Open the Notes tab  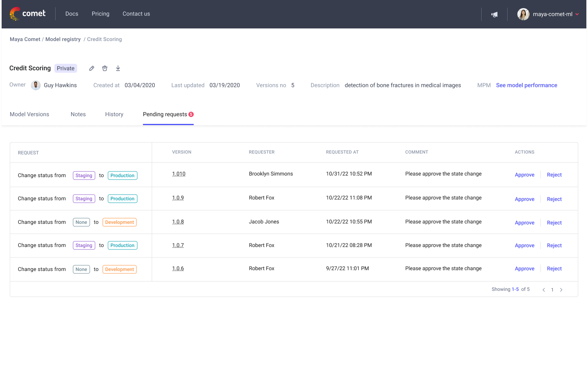coord(78,114)
